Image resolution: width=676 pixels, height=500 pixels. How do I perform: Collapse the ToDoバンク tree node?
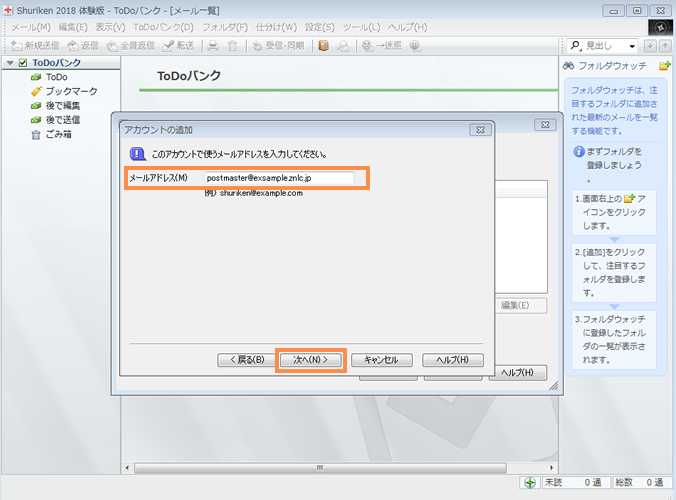pyautogui.click(x=9, y=63)
